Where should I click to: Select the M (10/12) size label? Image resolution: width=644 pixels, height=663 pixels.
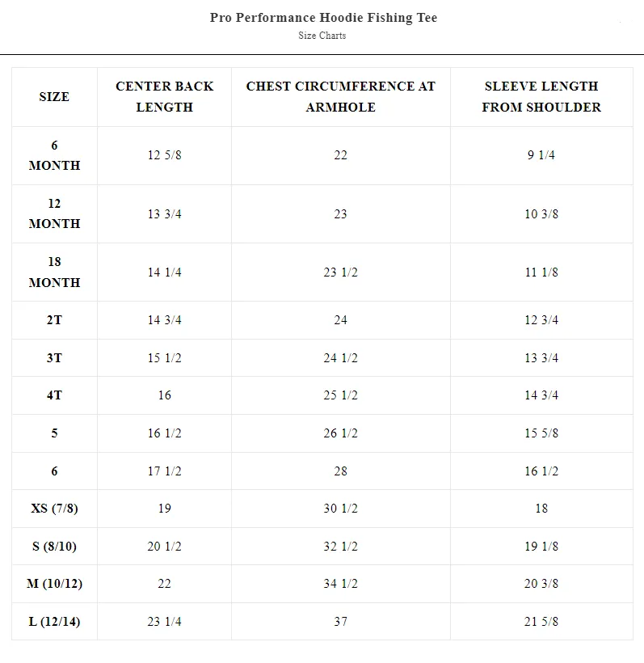(54, 584)
